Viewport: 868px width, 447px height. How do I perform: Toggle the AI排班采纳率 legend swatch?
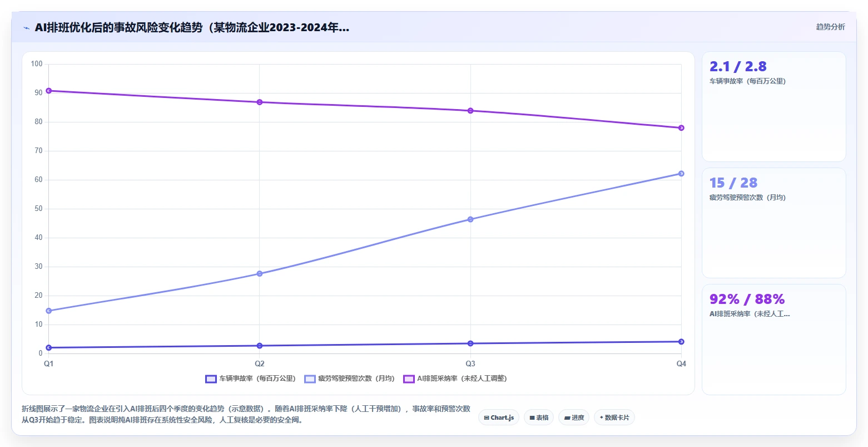pyautogui.click(x=409, y=379)
